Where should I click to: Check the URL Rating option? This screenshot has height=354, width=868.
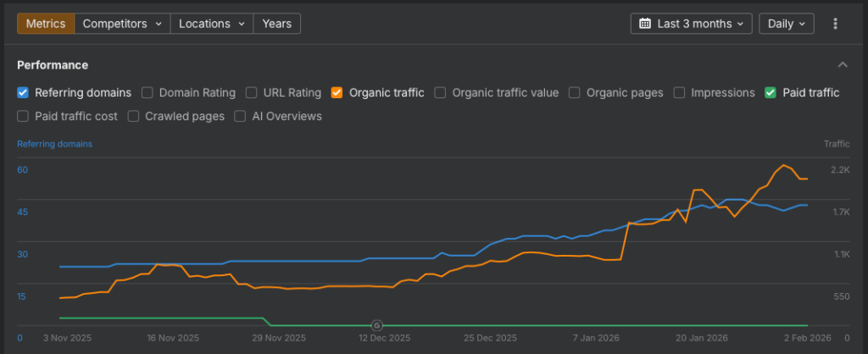[x=252, y=92]
